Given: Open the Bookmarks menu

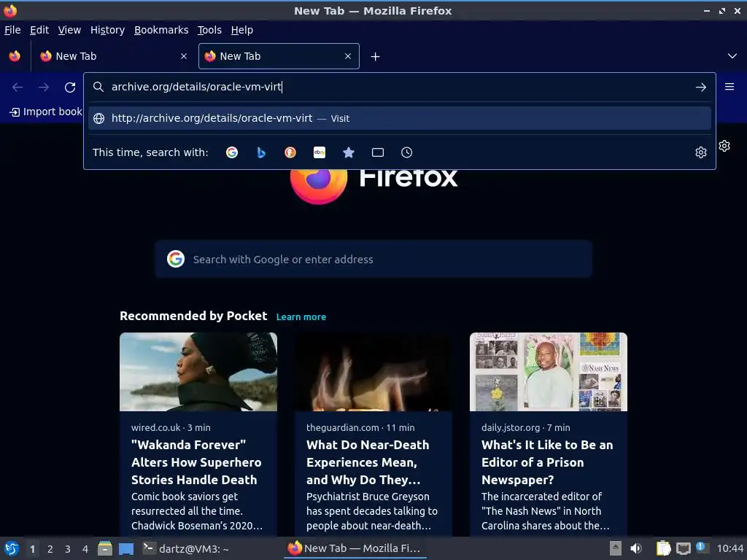Looking at the screenshot, I should (x=161, y=30).
